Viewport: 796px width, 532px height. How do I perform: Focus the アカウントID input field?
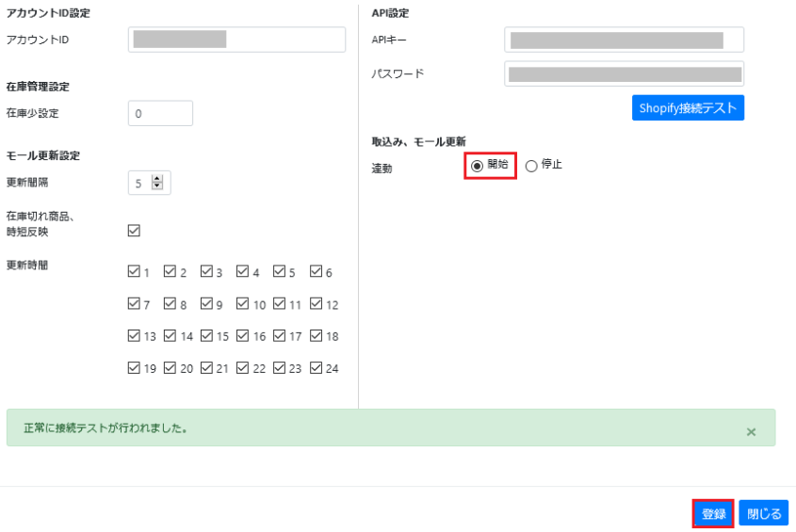coord(236,40)
